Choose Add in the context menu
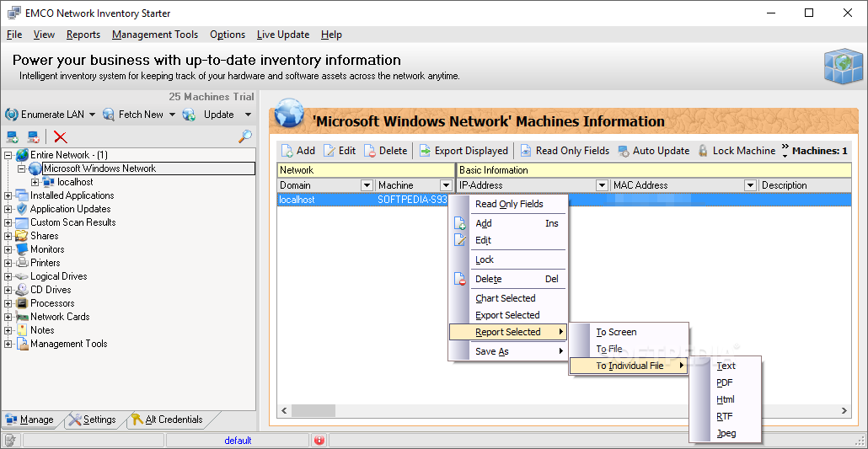This screenshot has height=449, width=868. point(508,224)
